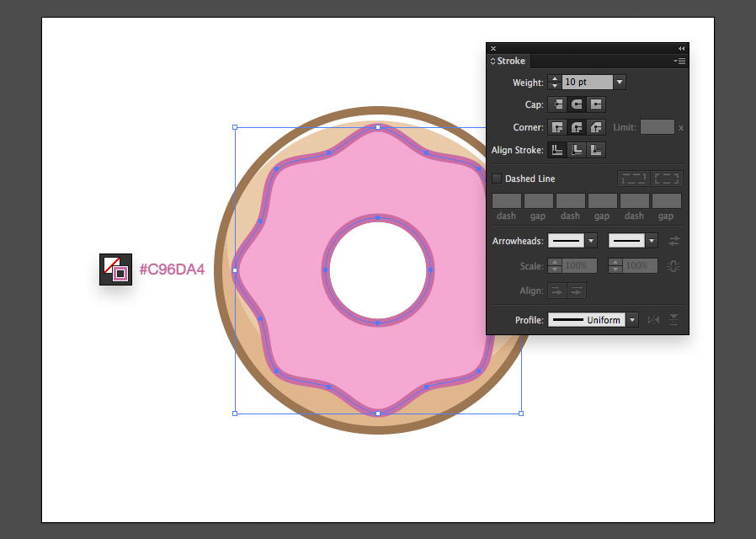The width and height of the screenshot is (756, 539).
Task: Align stroke to inside
Action: click(577, 150)
